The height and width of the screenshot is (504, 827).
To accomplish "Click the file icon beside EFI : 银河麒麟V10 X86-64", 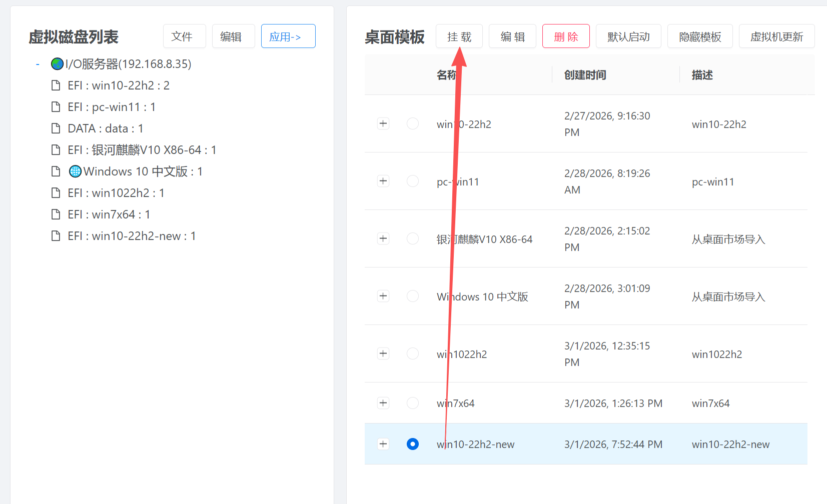I will (x=56, y=150).
